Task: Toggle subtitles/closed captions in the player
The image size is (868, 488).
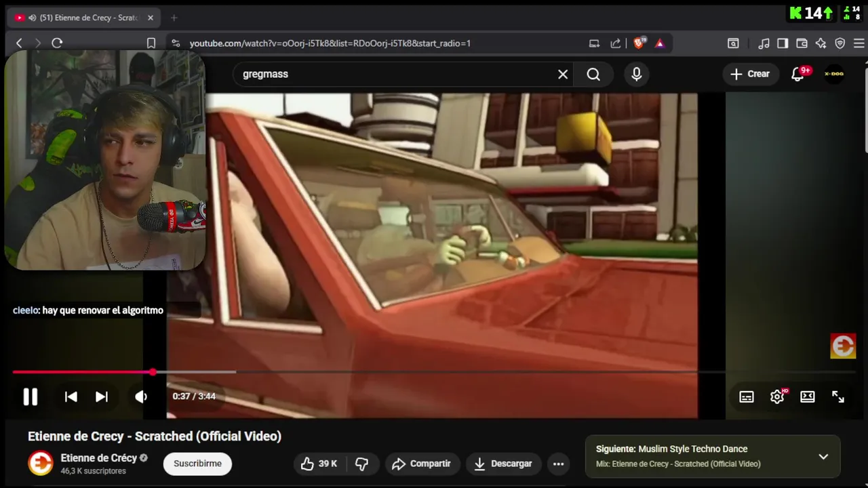Action: pos(747,396)
